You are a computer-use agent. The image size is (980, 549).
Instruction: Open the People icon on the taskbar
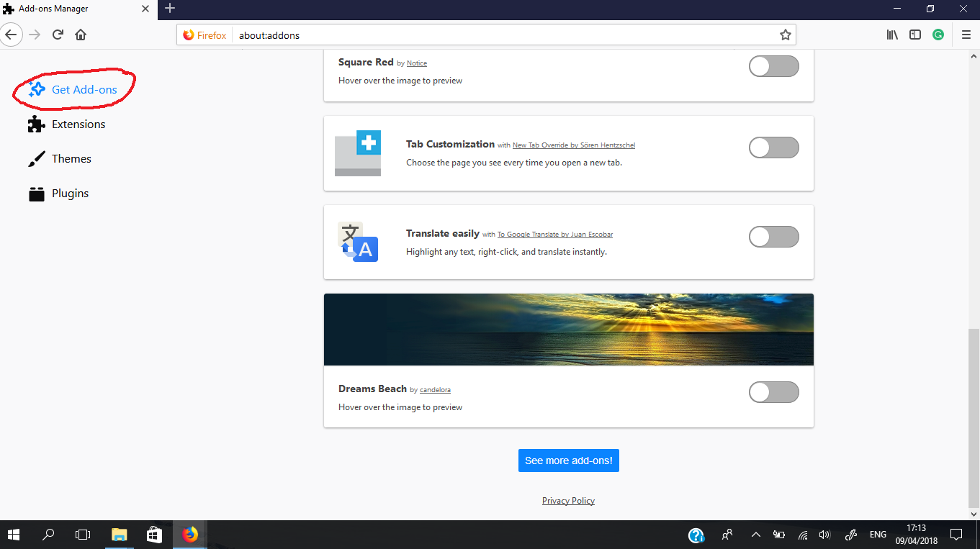point(727,535)
